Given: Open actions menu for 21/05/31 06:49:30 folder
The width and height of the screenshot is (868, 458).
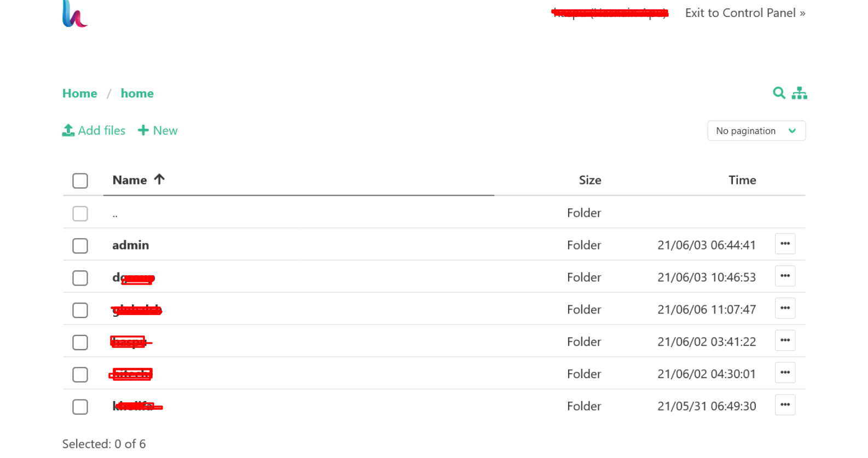Looking at the screenshot, I should click(x=785, y=405).
